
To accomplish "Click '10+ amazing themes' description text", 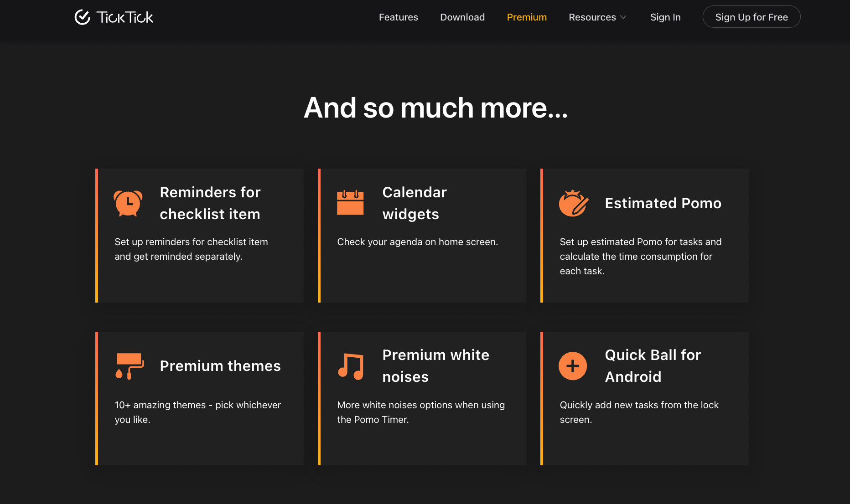I will click(198, 412).
